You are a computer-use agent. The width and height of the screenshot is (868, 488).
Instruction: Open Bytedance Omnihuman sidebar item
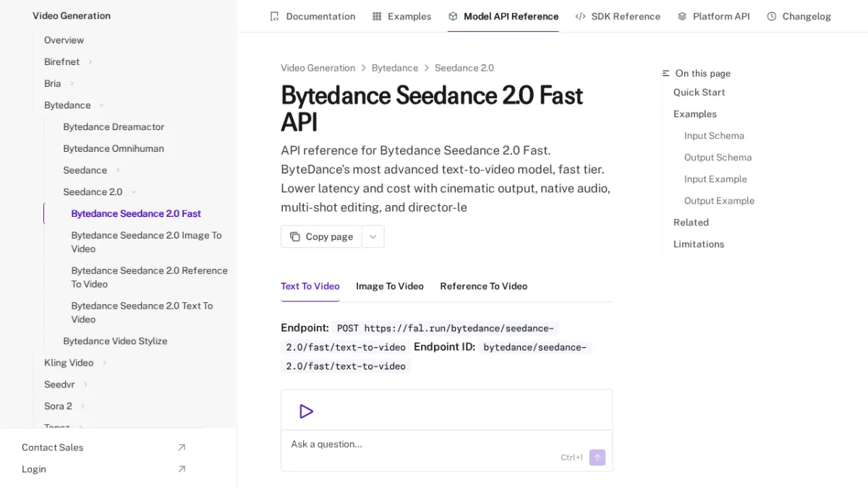(114, 148)
